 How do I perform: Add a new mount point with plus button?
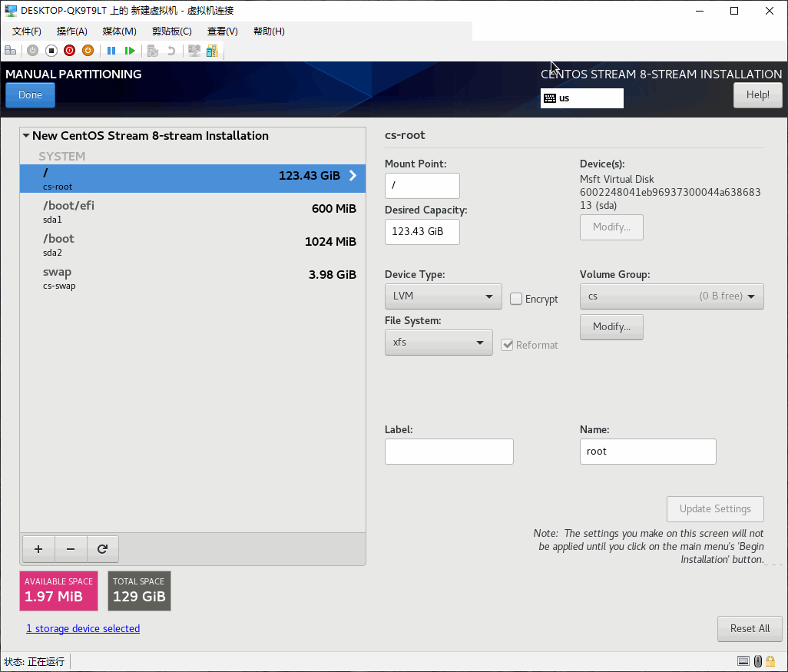[x=38, y=549]
